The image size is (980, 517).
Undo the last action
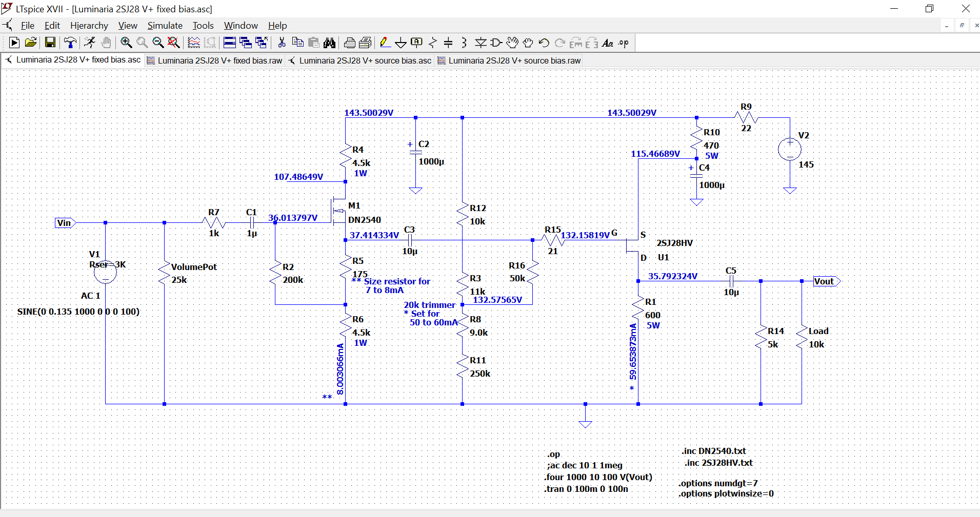pos(544,43)
